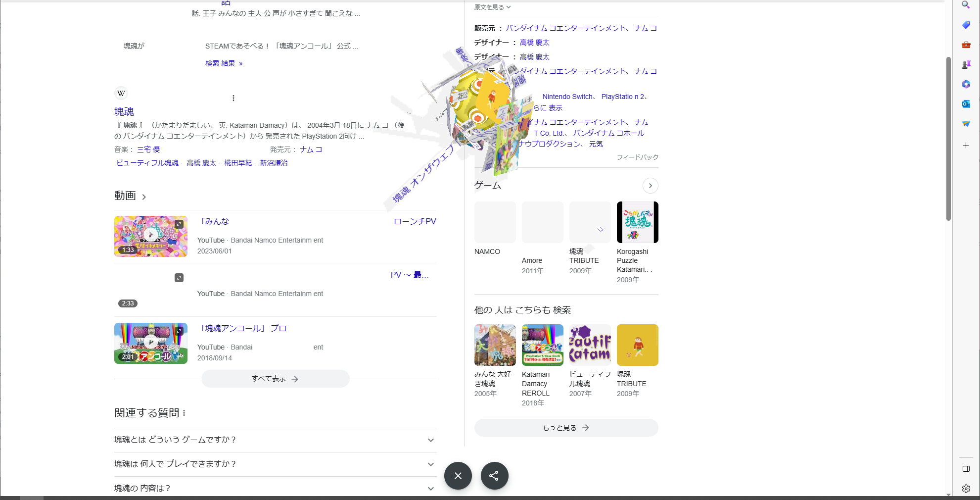Open the 椛田早紀 link
The image size is (980, 500).
click(238, 163)
